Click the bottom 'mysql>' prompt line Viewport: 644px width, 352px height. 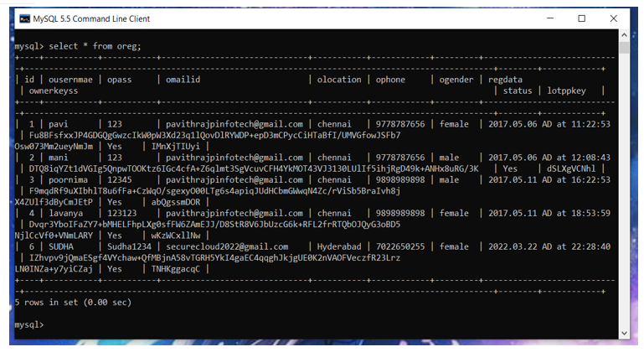click(28, 325)
